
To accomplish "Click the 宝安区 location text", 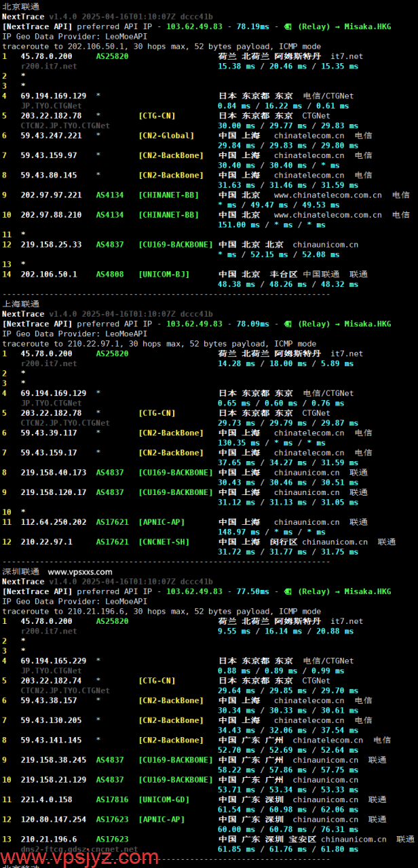I will [x=303, y=840].
